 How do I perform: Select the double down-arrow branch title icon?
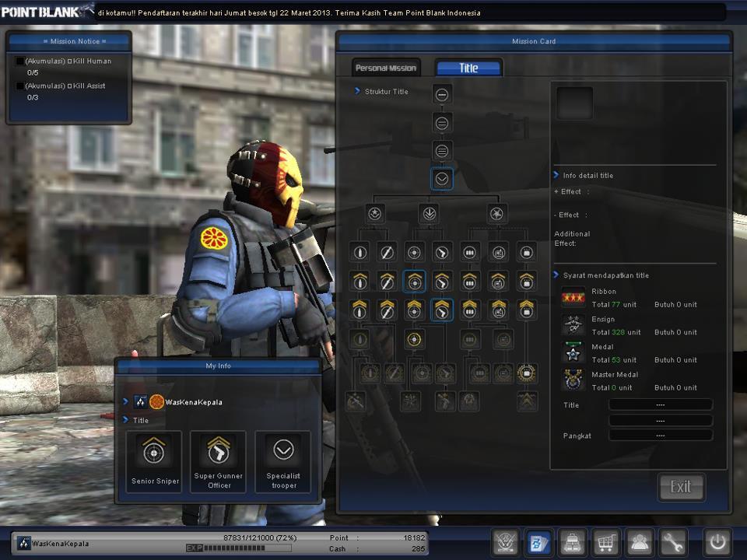pyautogui.click(x=429, y=214)
